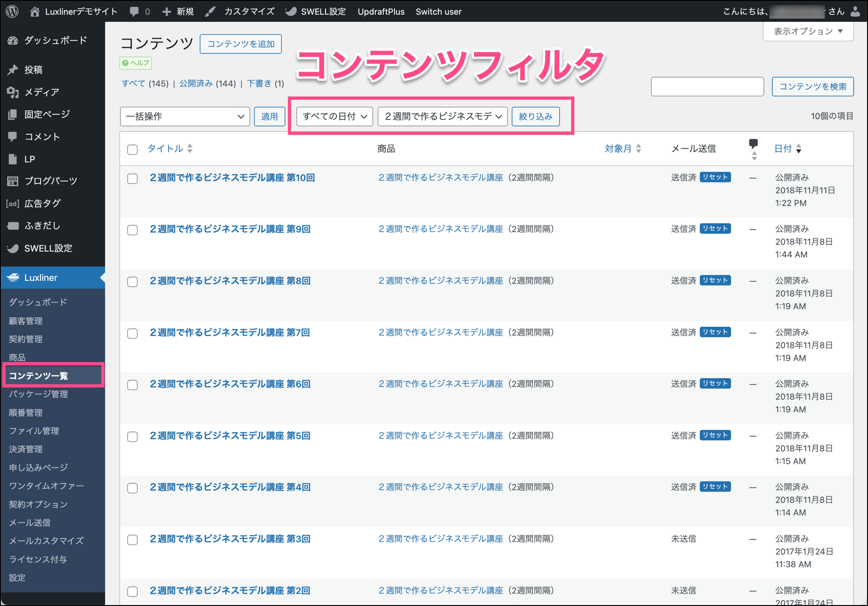The image size is (868, 606).
Task: Select checkbox for 第5回 content row
Action: click(x=132, y=436)
